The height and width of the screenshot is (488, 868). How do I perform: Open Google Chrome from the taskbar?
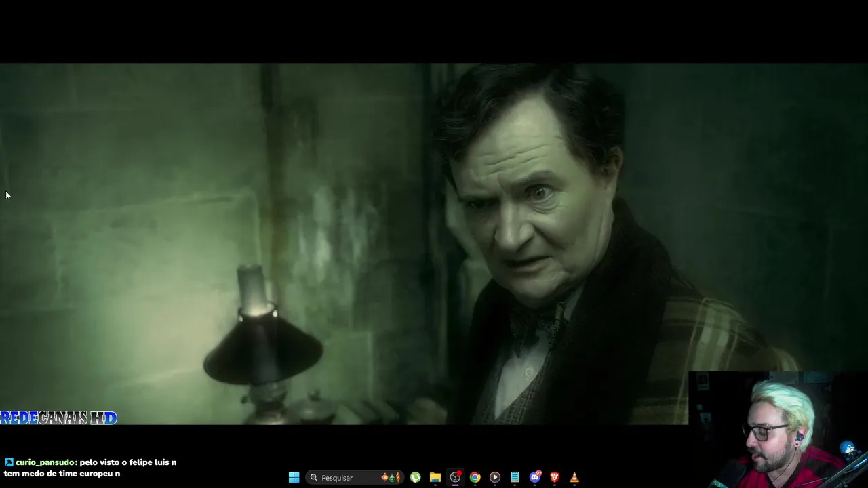(475, 478)
